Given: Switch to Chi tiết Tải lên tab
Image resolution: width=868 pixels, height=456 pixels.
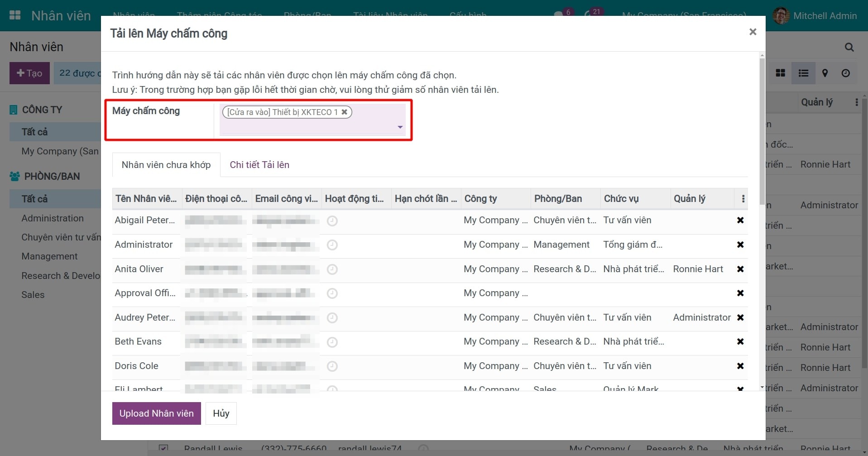Looking at the screenshot, I should [x=259, y=165].
